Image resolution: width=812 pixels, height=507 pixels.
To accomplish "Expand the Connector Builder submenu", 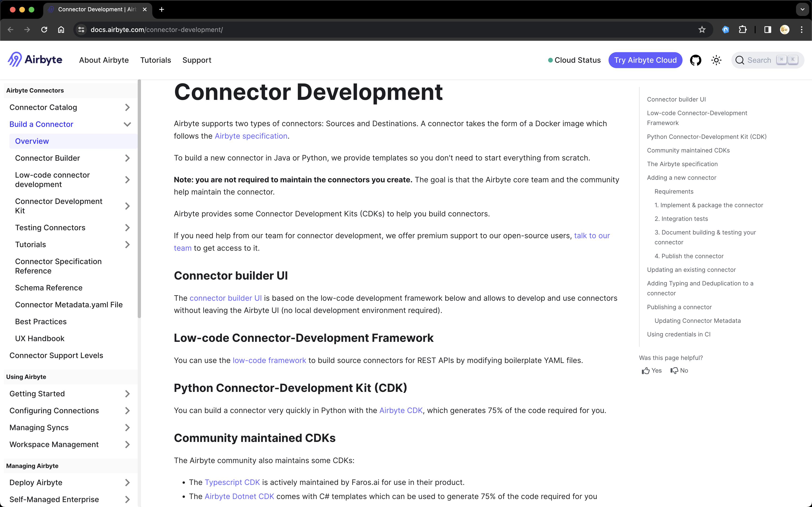I will pyautogui.click(x=127, y=158).
